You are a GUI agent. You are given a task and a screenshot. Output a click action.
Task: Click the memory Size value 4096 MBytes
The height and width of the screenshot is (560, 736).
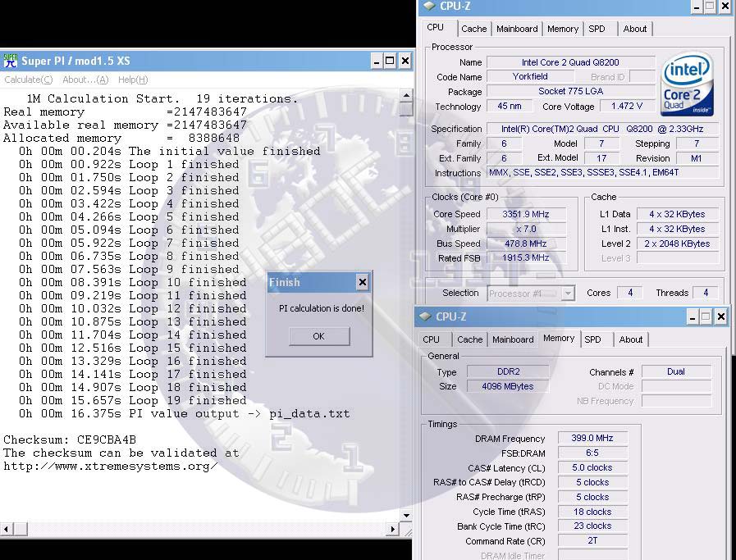click(508, 386)
